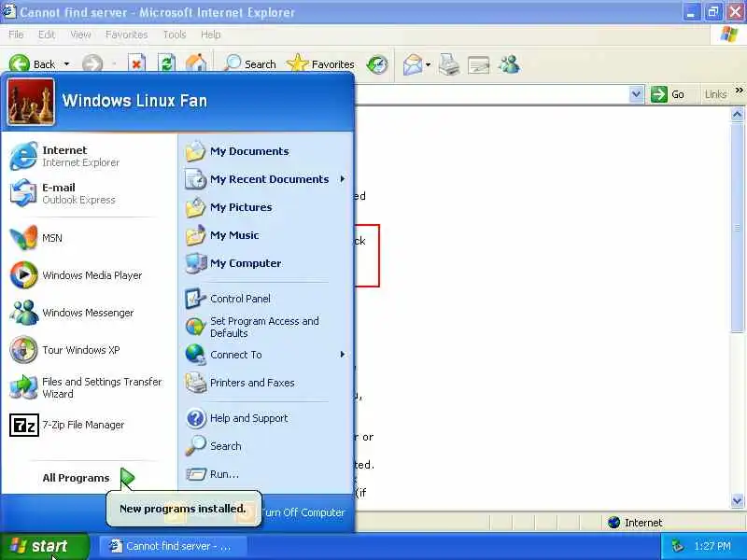Open the Mail button dropdown arrow

point(428,64)
